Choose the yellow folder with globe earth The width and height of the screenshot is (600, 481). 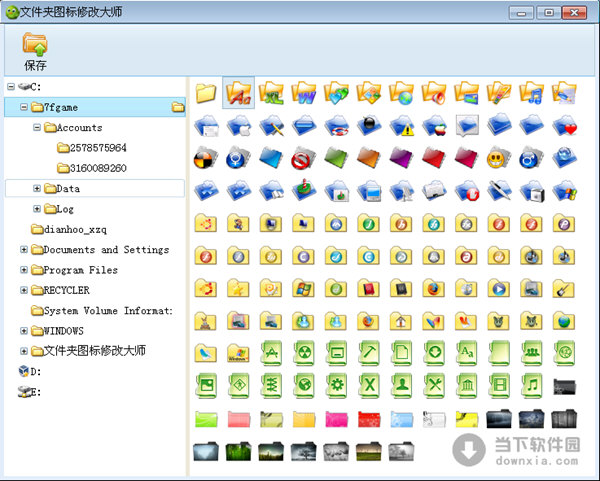(564, 321)
